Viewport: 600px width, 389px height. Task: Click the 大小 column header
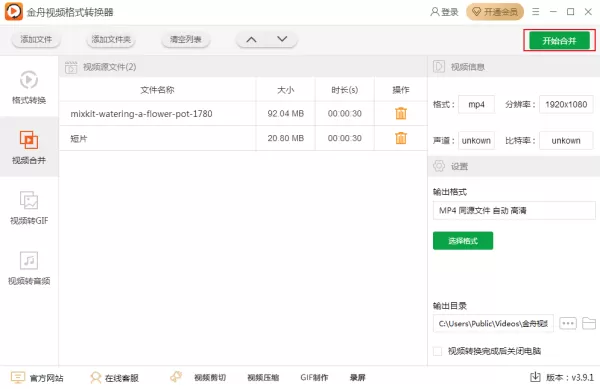285,90
